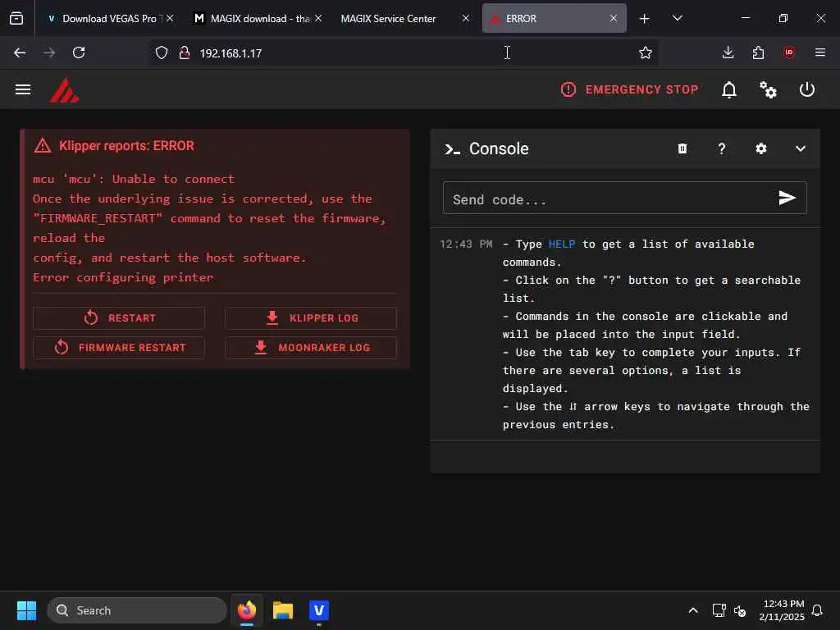Close the ERROR tab
The height and width of the screenshot is (630, 840).
pyautogui.click(x=614, y=18)
